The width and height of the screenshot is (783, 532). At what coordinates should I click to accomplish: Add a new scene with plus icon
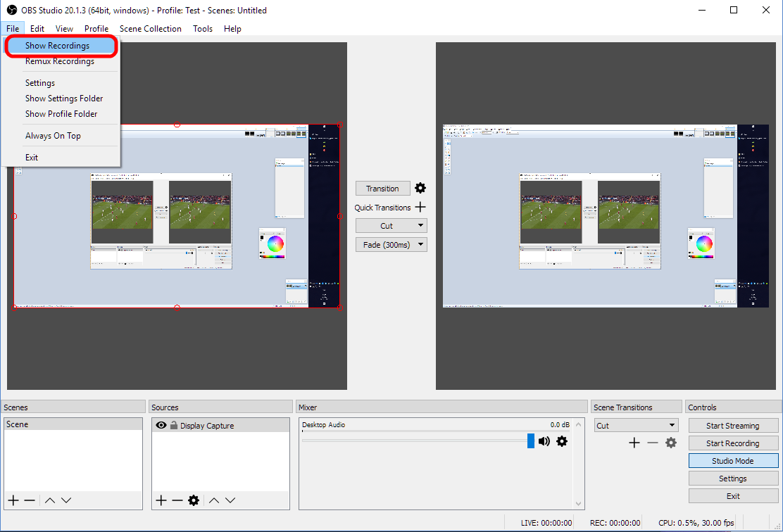(13, 500)
